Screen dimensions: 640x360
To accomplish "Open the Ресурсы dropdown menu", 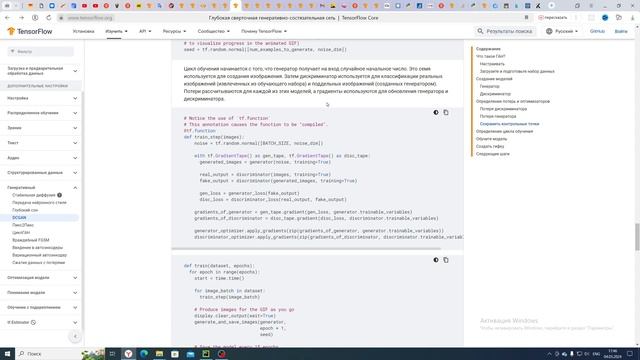I will click(174, 31).
